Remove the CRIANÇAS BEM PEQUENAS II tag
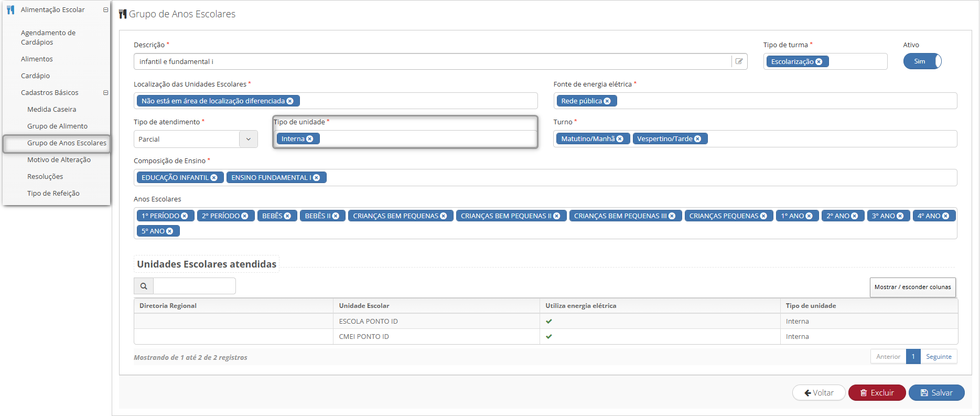This screenshot has width=980, height=416. [x=557, y=216]
